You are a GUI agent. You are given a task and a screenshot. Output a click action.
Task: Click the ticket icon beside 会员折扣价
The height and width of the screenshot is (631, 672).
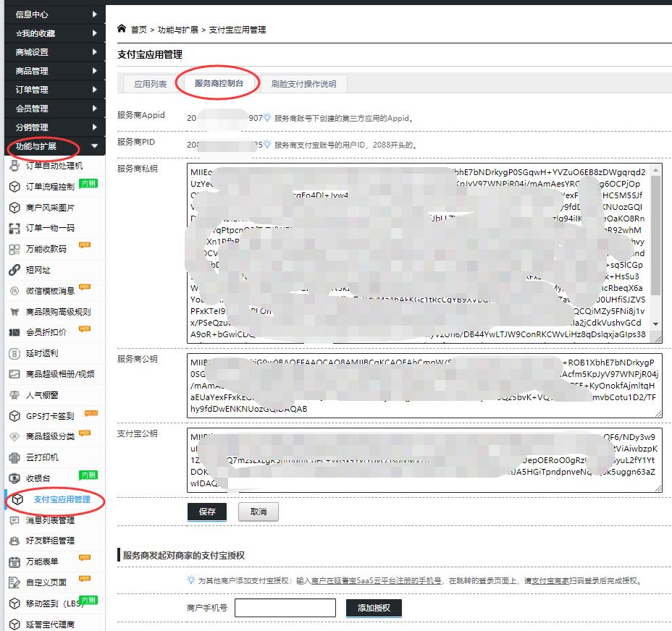(14, 332)
